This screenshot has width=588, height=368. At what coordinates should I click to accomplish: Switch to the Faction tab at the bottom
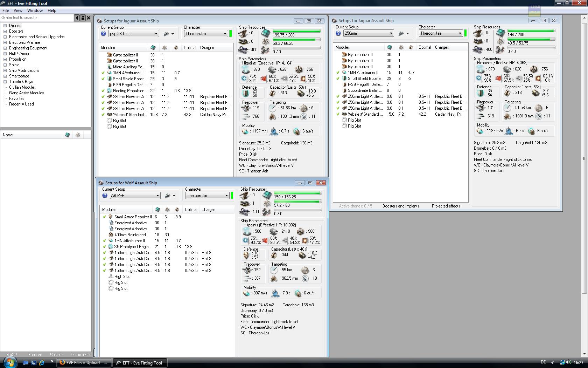click(34, 355)
